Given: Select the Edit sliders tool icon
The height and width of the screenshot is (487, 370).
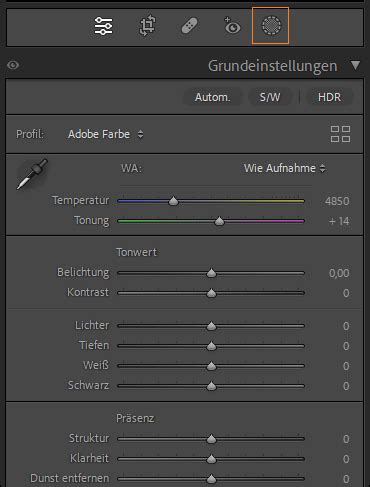Looking at the screenshot, I should 103,26.
